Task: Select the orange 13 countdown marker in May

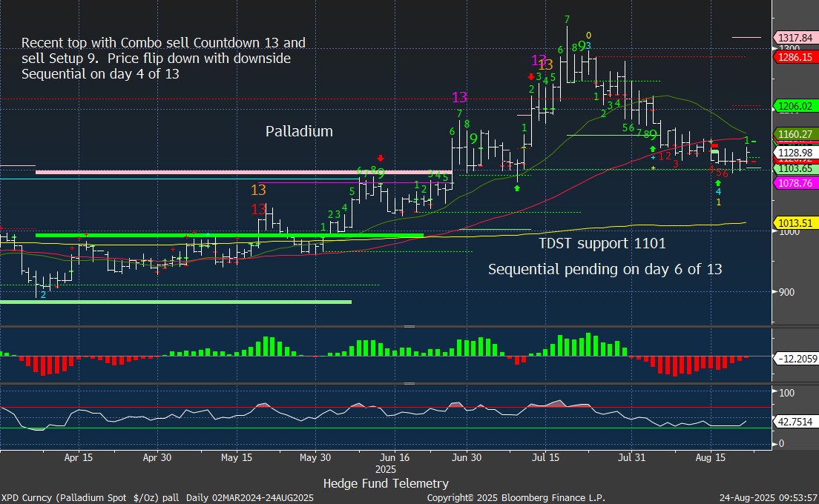Action: coord(258,190)
